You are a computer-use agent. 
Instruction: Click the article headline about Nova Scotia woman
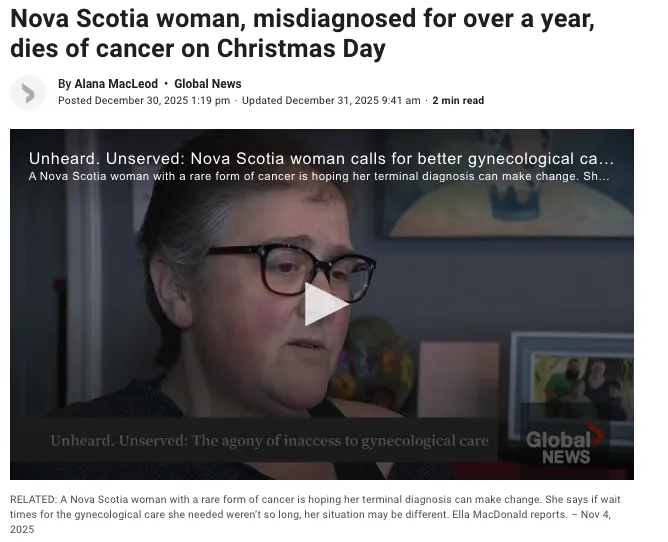302,33
